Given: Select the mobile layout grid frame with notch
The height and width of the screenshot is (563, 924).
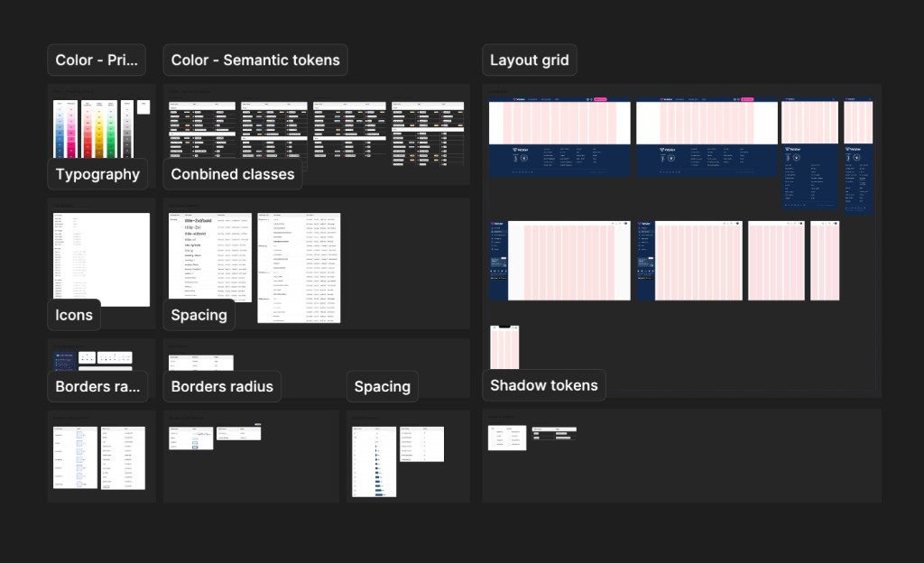Looking at the screenshot, I should click(x=504, y=347).
